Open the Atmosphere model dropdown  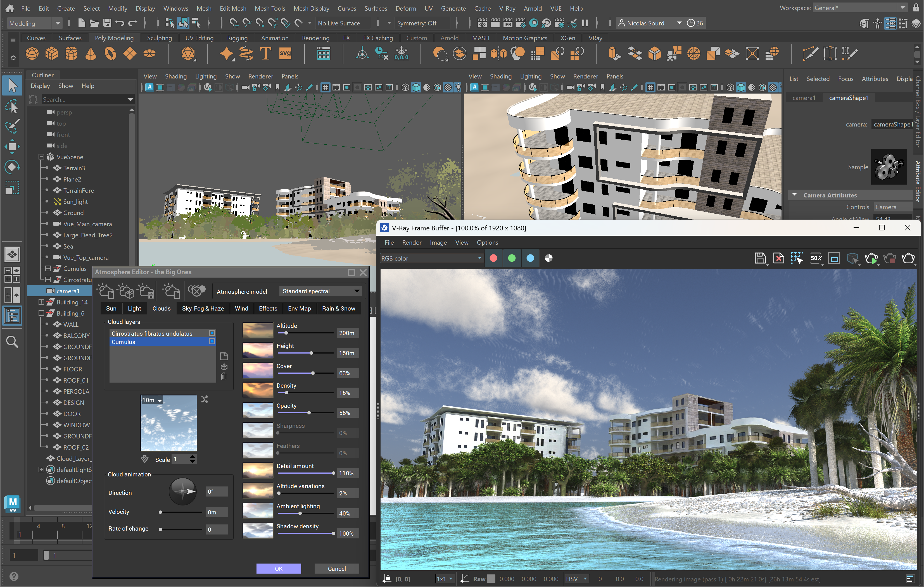(321, 291)
